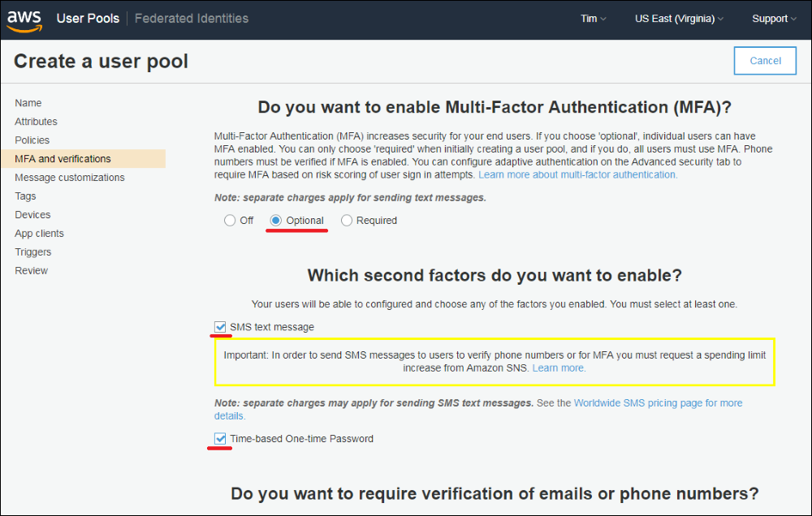Navigate to App clients settings
This screenshot has width=812, height=516.
pos(39,233)
